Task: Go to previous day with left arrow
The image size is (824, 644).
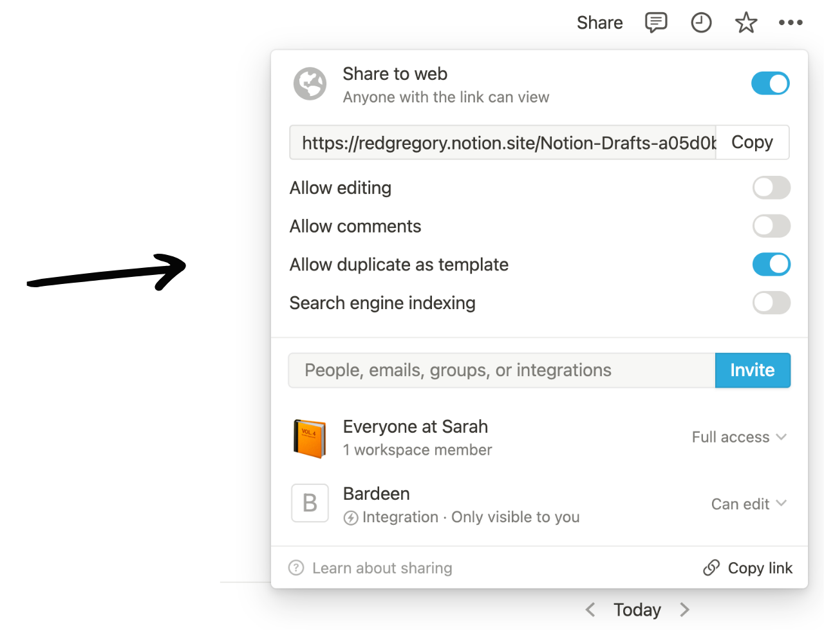Action: click(590, 609)
